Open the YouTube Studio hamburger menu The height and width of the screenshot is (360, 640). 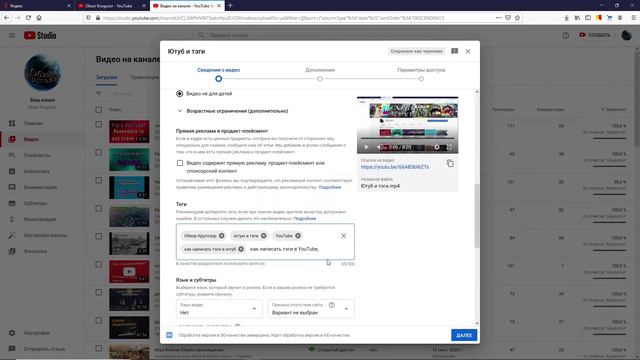[12, 36]
